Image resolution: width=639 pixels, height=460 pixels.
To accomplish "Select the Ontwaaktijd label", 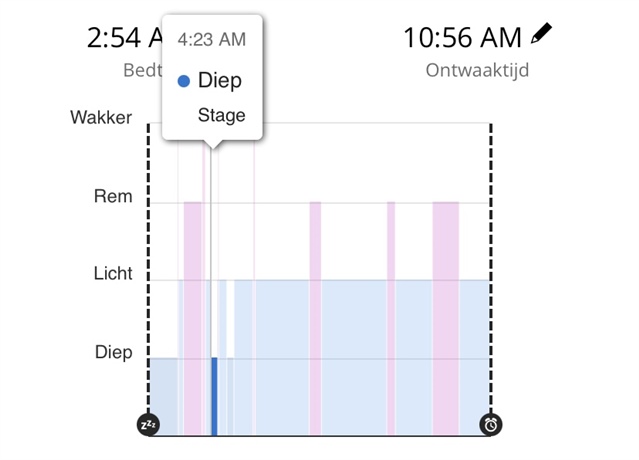I will pos(477,70).
